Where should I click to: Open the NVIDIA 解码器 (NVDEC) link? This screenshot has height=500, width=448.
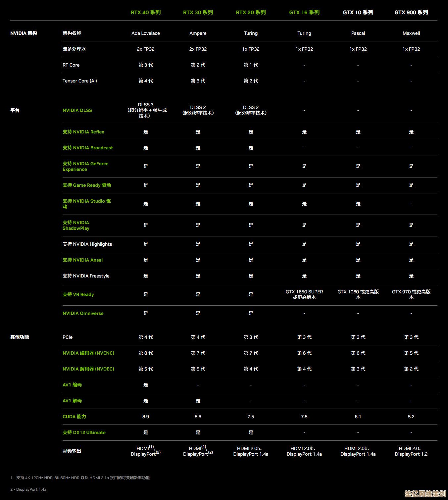[88, 369]
